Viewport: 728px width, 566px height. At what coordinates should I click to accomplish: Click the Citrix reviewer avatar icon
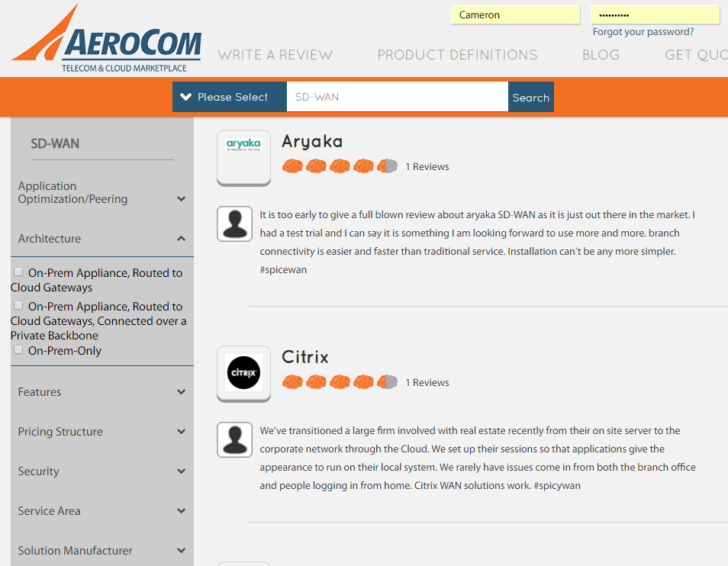click(x=234, y=440)
